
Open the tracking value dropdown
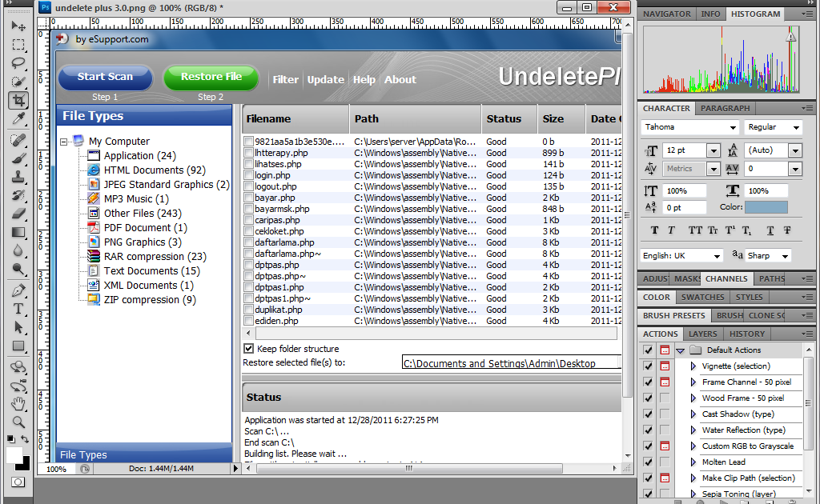coord(795,170)
